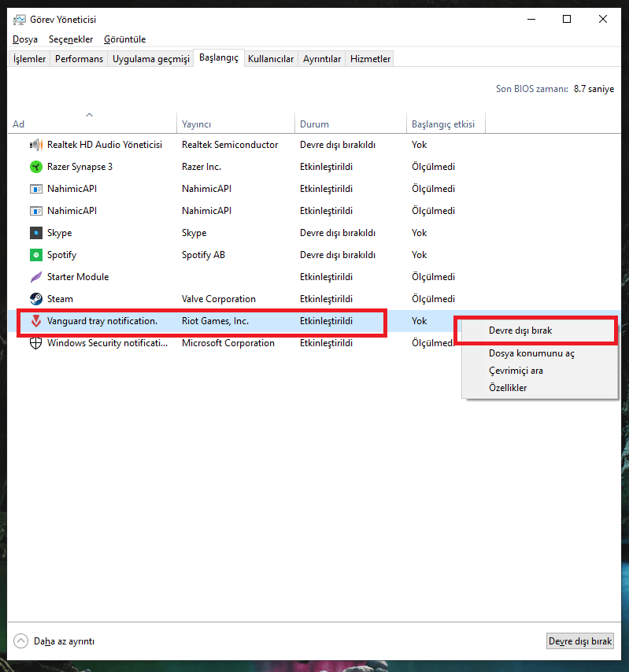Switch to the Ayrıntılar tab
The width and height of the screenshot is (629, 672).
tap(321, 59)
